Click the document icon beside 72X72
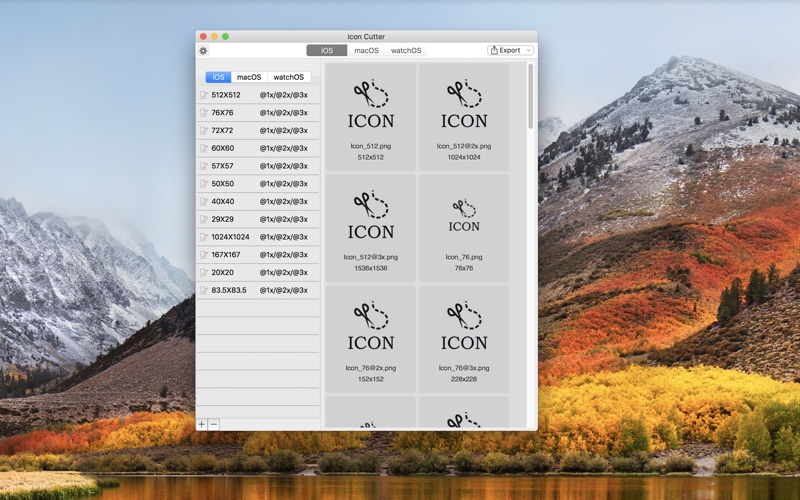Viewport: 800px width, 500px height. click(204, 131)
